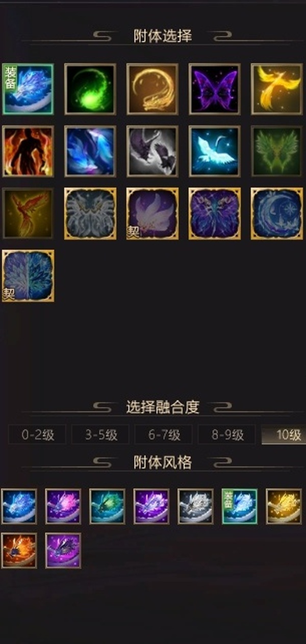Viewport: 306px width, 644px height.
Task: Choose the peacock feather icon marked 契
Action: pos(28,276)
